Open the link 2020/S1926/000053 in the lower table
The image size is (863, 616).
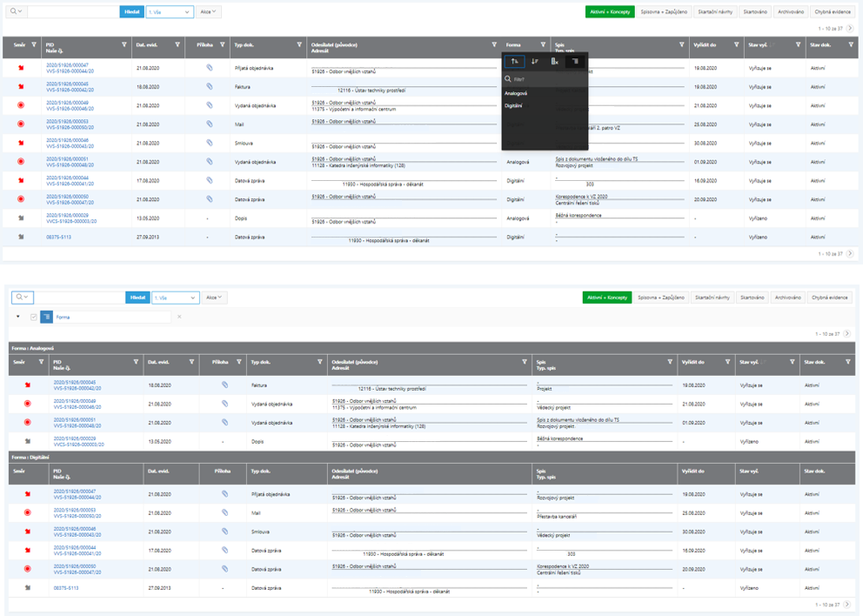[x=74, y=510]
